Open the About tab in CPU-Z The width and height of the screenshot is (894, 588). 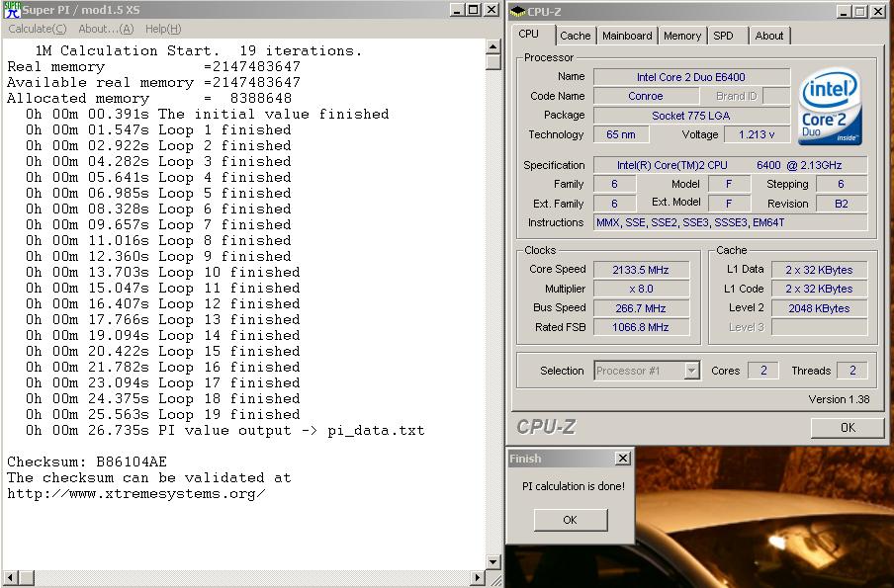769,36
